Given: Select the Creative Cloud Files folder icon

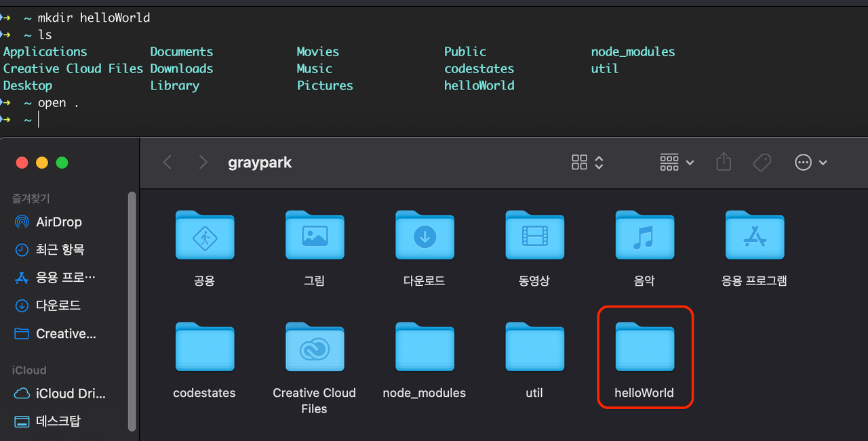Looking at the screenshot, I should pos(315,347).
